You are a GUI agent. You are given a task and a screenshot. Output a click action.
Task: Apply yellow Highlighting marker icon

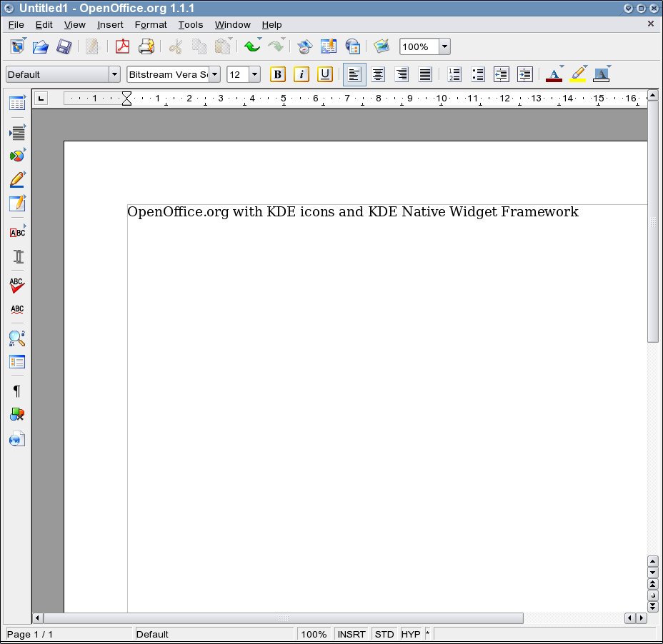578,74
